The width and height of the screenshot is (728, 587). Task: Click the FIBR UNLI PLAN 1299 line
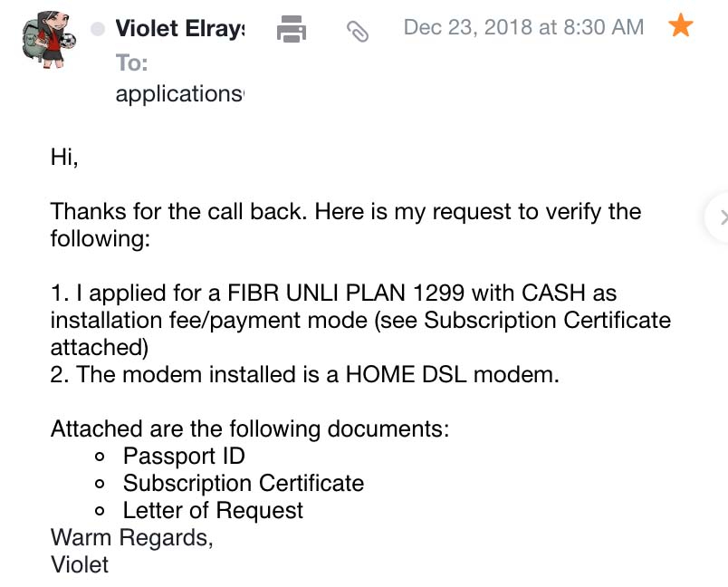click(333, 293)
